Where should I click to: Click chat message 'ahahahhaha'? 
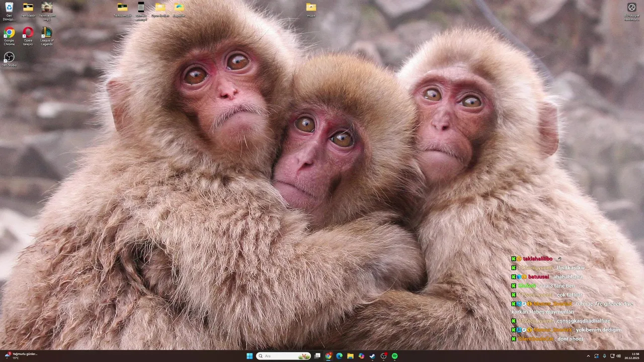coord(568,277)
